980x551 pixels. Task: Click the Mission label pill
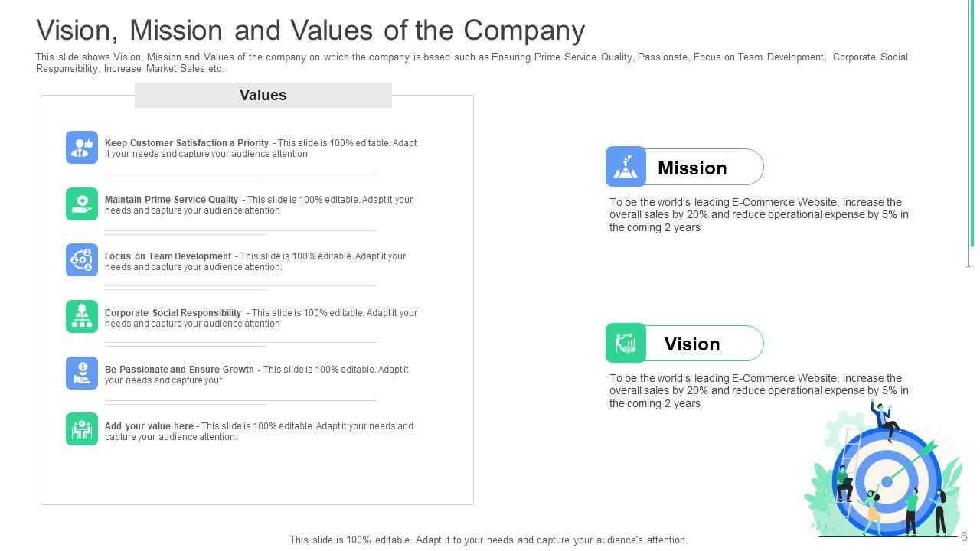704,168
